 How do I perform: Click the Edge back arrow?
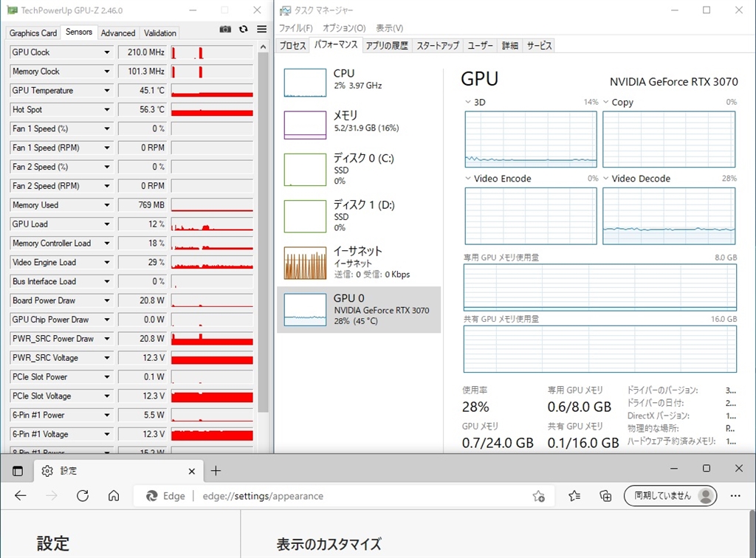(21, 496)
